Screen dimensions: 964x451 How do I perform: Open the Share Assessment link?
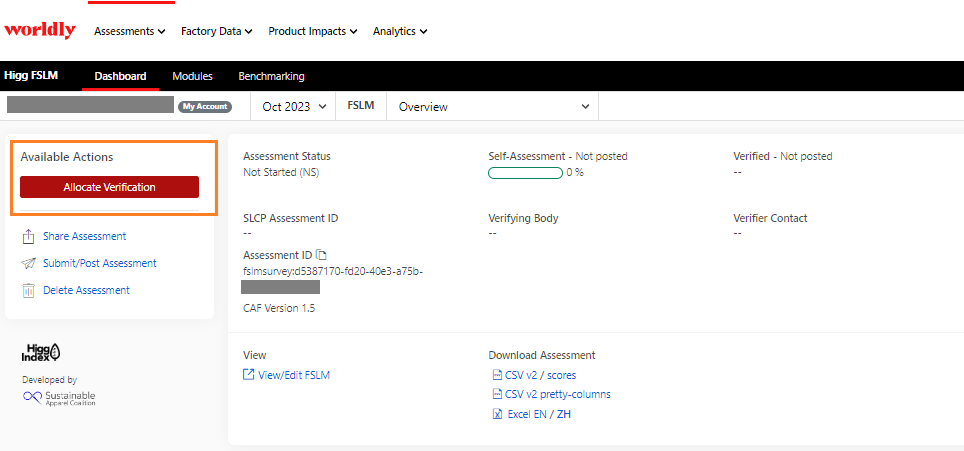[x=84, y=237]
